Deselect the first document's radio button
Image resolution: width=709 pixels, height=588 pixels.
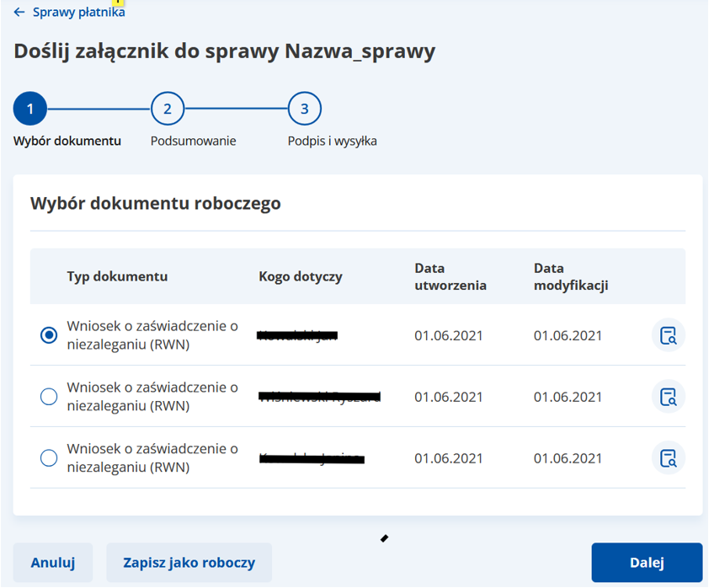(x=49, y=334)
